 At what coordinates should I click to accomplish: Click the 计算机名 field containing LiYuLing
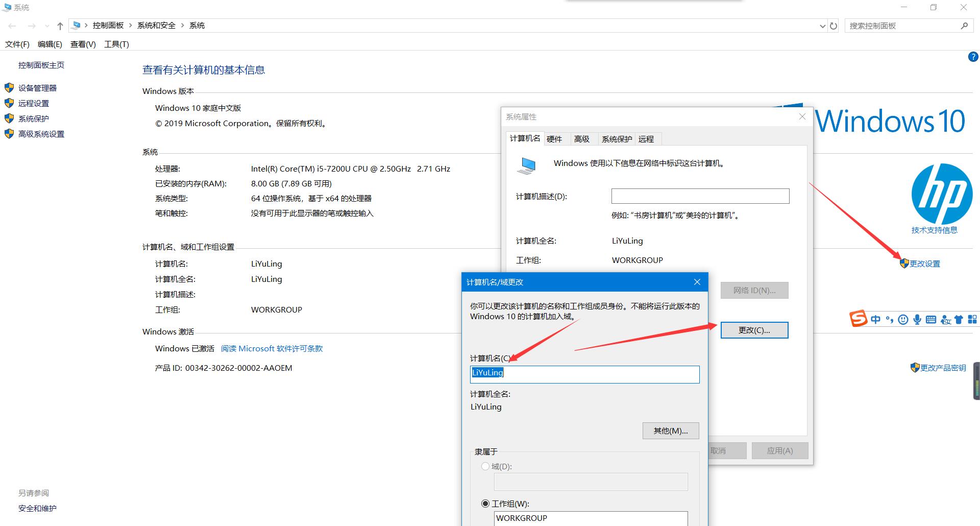585,374
